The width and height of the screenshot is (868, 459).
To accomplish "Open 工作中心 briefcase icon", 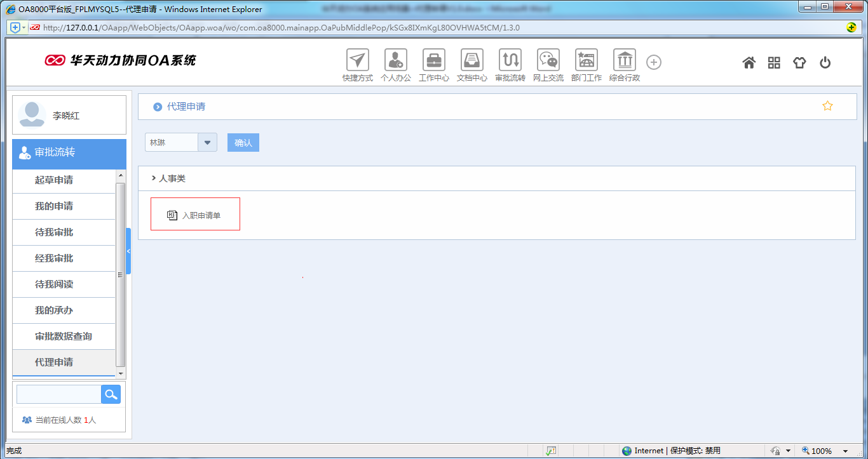I will (x=434, y=60).
